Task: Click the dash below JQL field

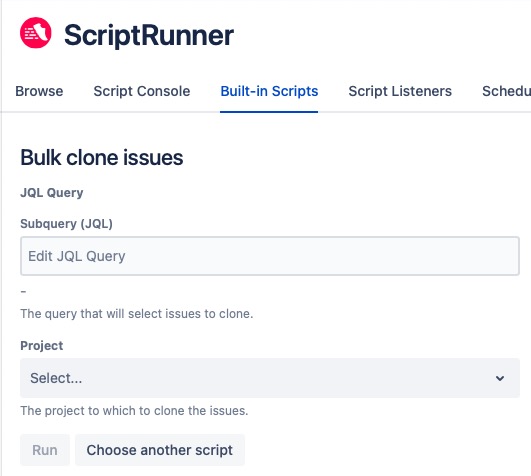Action: [23, 291]
